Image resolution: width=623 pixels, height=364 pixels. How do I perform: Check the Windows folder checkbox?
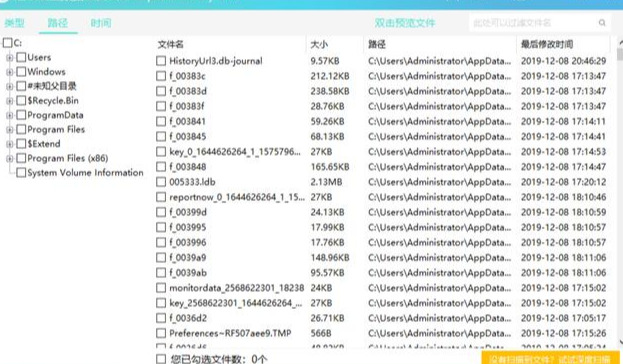tap(21, 72)
